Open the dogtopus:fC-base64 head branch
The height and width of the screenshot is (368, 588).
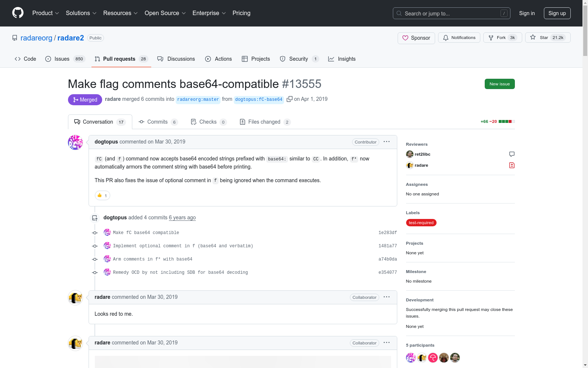click(259, 99)
